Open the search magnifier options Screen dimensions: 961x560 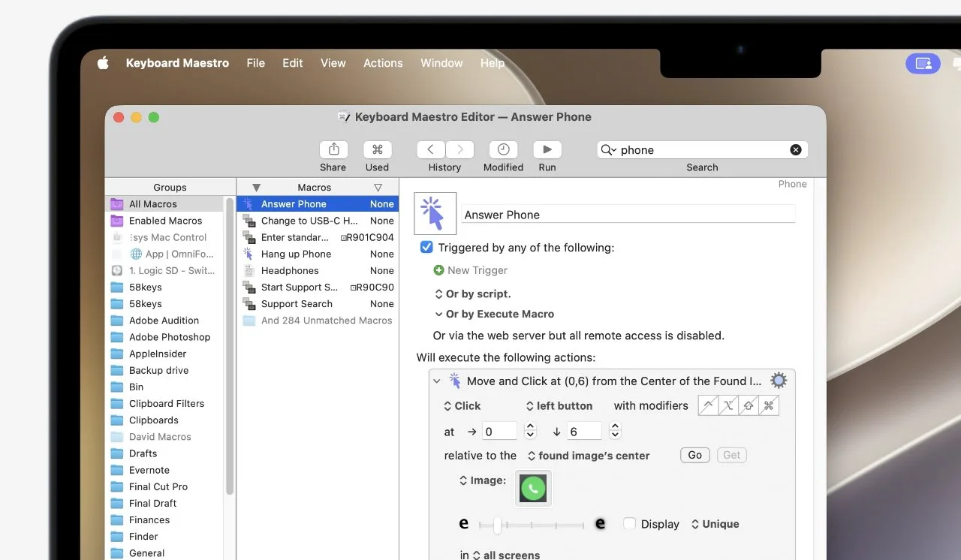point(608,150)
